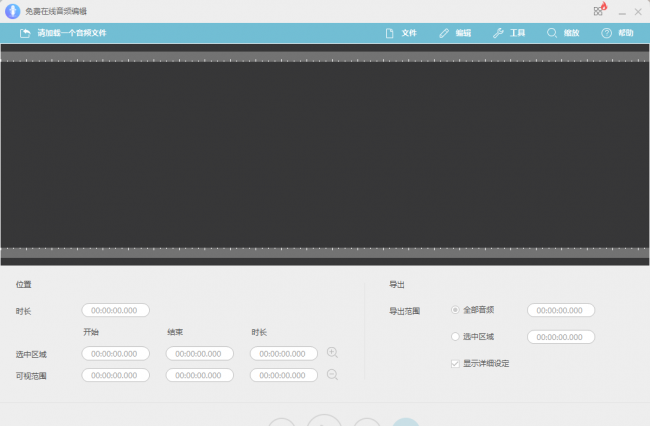Click the load audio file icon
This screenshot has height=426, width=650.
click(x=25, y=33)
